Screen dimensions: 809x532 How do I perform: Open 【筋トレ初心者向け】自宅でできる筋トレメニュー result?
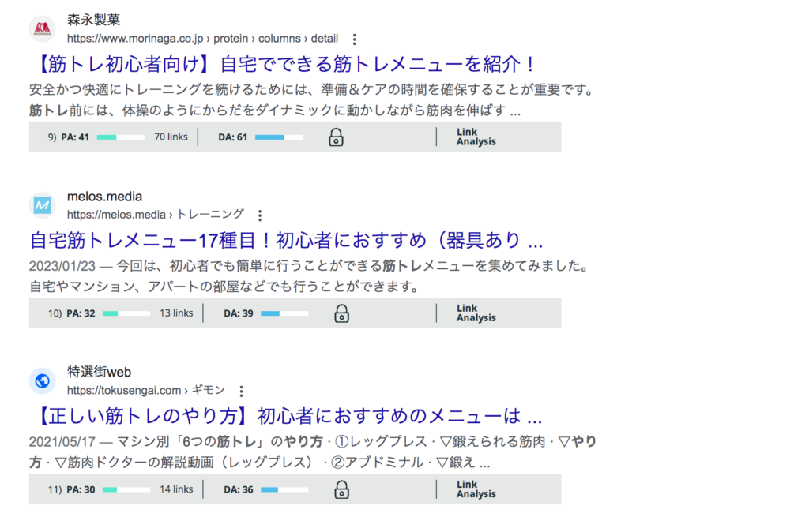[284, 65]
